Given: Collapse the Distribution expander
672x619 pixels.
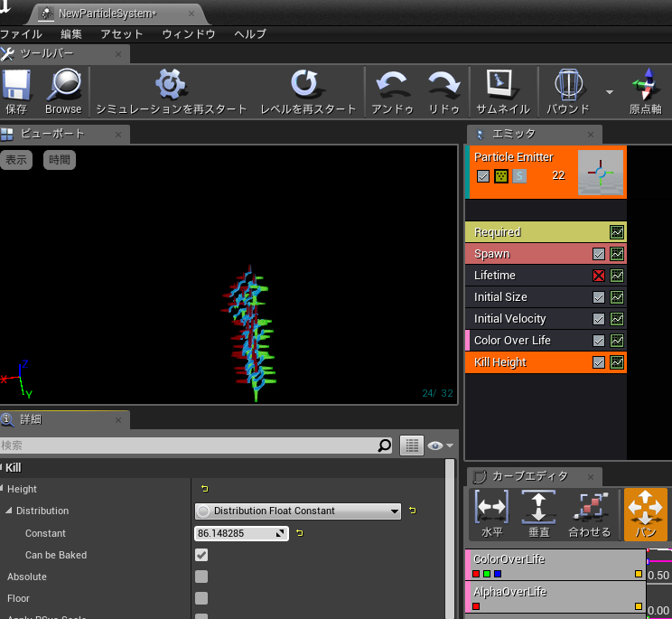Looking at the screenshot, I should (9, 511).
